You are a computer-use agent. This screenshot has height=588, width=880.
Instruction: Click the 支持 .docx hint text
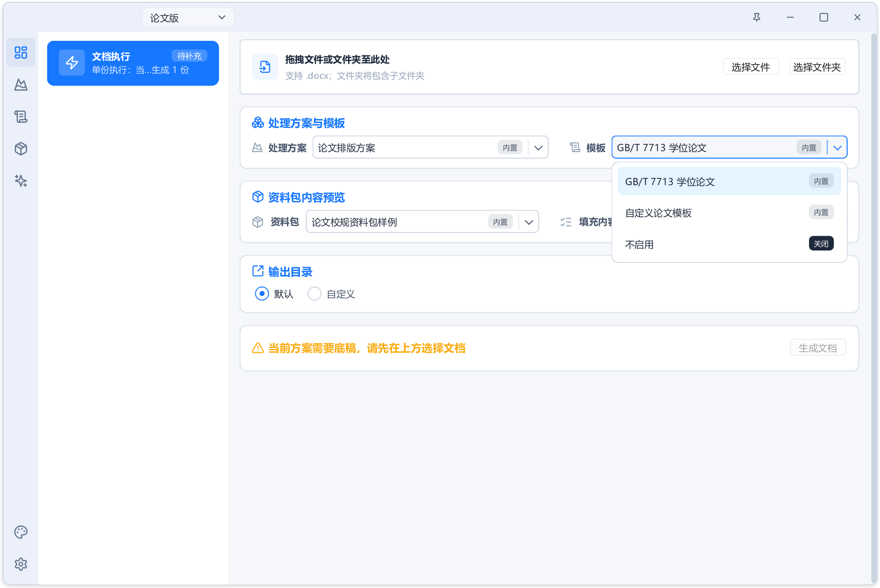coord(355,76)
